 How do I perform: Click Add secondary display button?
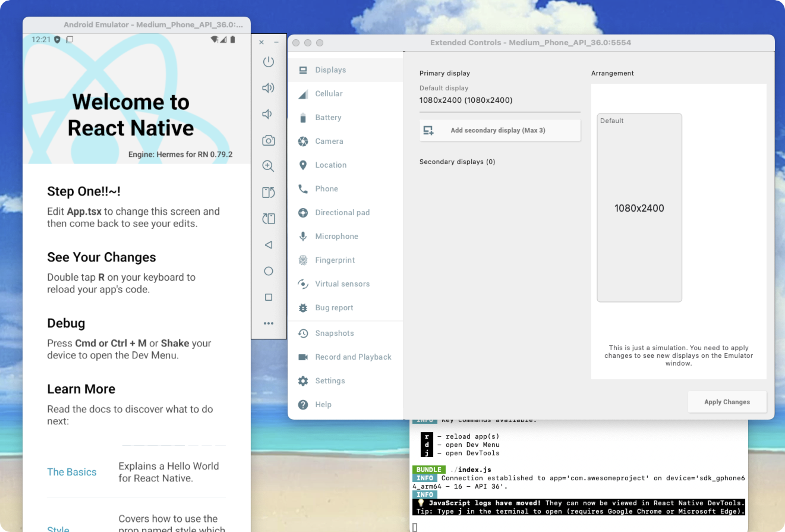(x=499, y=130)
